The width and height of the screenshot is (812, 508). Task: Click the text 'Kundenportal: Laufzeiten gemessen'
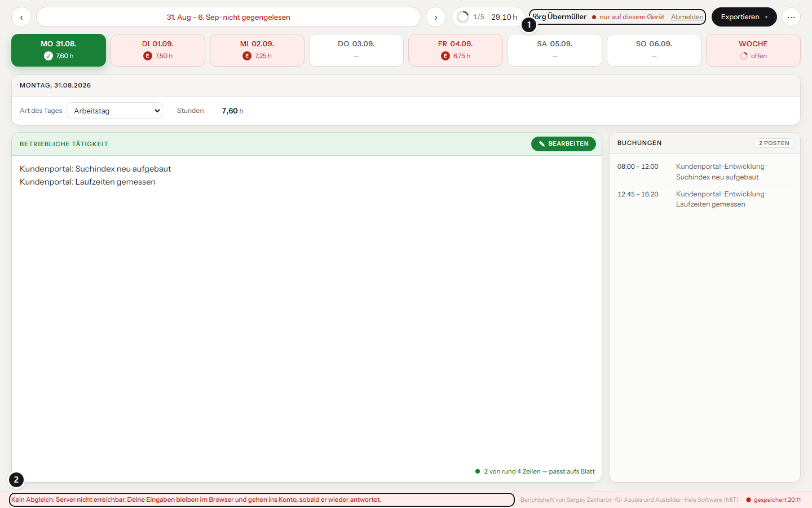(x=87, y=182)
